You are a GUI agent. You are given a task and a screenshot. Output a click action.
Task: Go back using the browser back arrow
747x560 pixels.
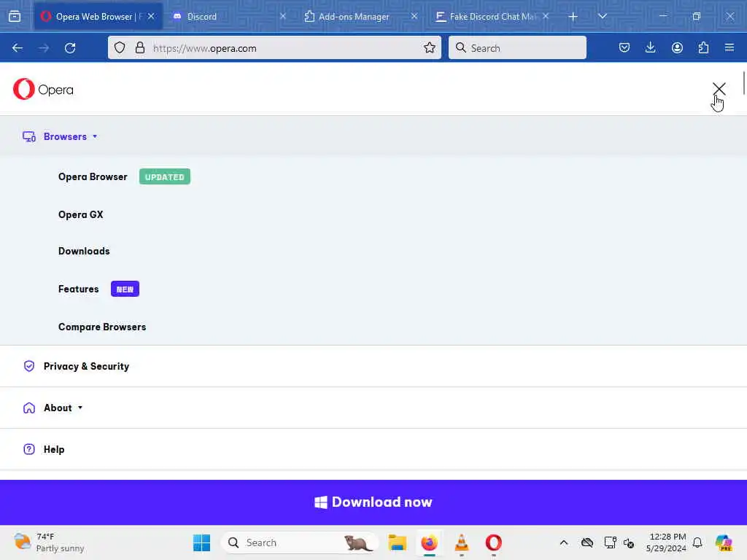18,47
